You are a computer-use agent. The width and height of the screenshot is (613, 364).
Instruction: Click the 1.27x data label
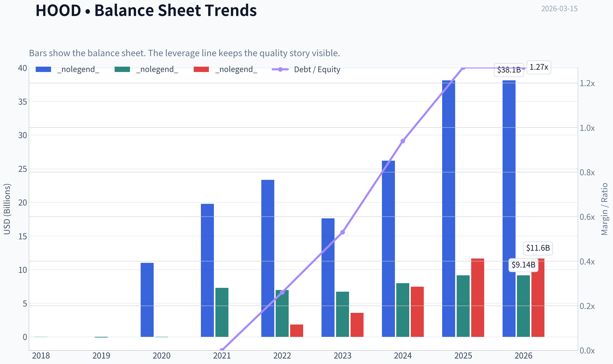pos(539,67)
